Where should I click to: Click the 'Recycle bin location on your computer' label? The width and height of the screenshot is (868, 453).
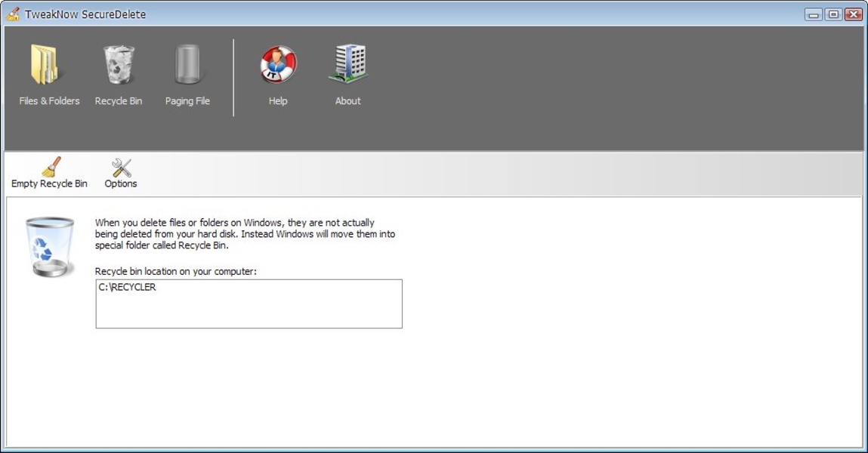point(175,271)
